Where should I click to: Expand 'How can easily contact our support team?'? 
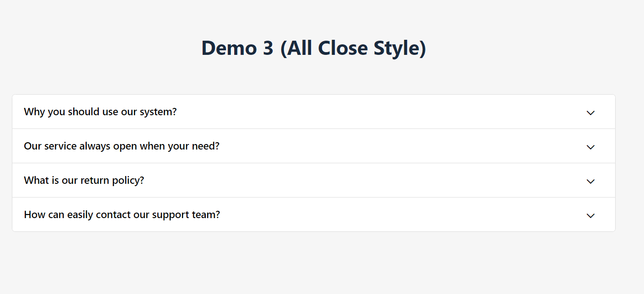[x=314, y=214]
